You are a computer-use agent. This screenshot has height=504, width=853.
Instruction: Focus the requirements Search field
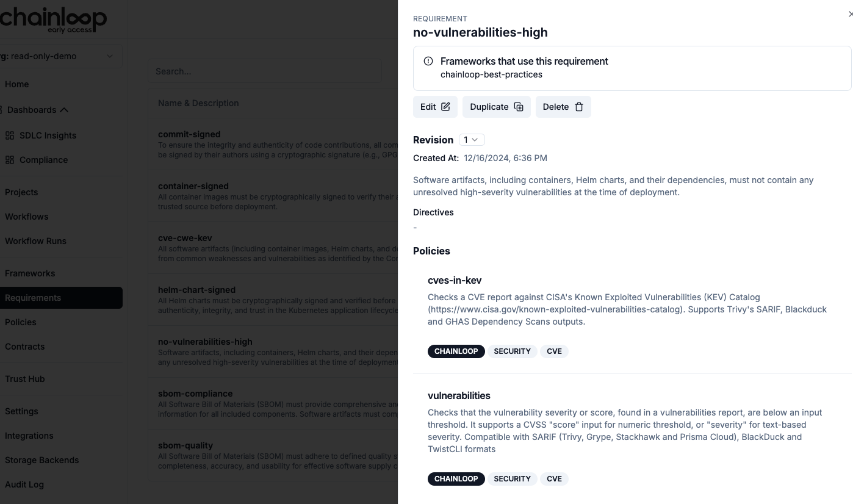265,71
